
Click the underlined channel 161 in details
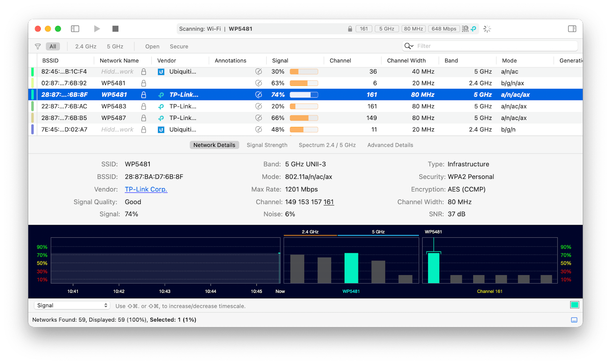coord(329,202)
